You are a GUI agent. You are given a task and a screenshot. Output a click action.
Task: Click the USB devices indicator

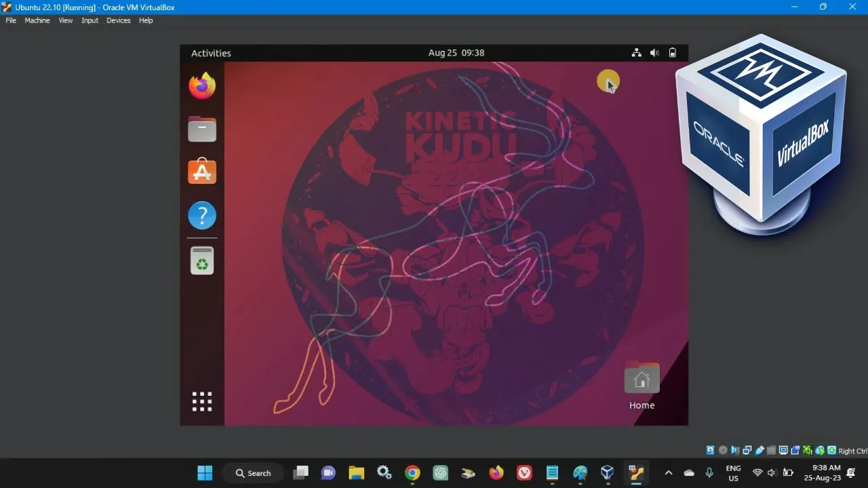click(x=759, y=451)
